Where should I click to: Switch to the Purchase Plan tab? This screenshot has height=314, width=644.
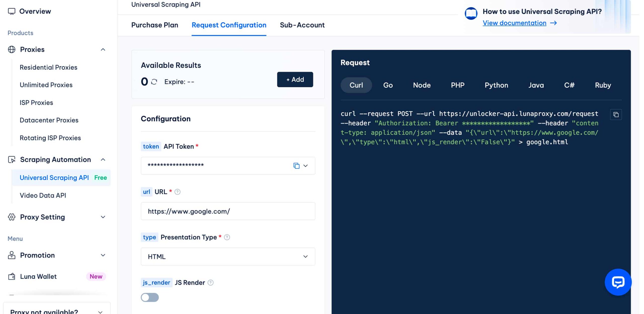point(154,25)
